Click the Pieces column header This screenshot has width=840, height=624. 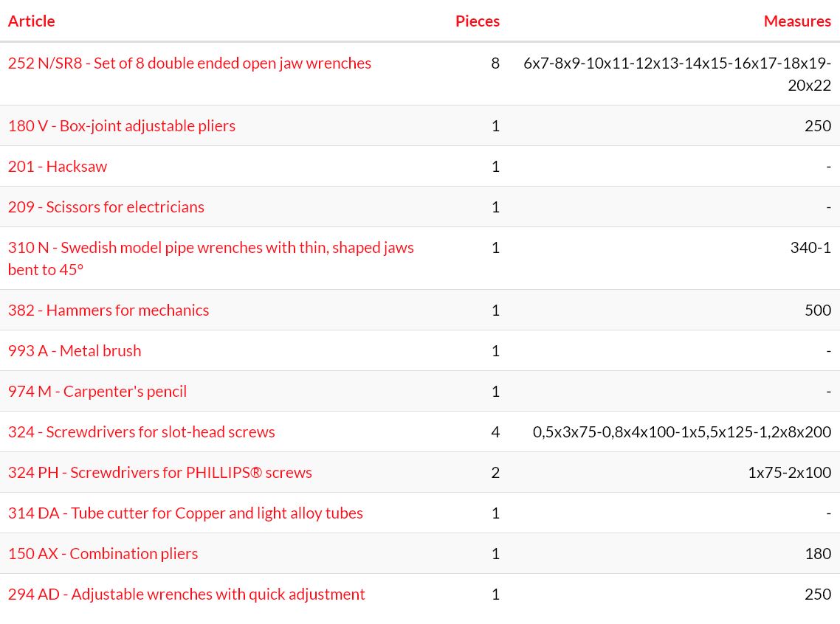tap(478, 21)
